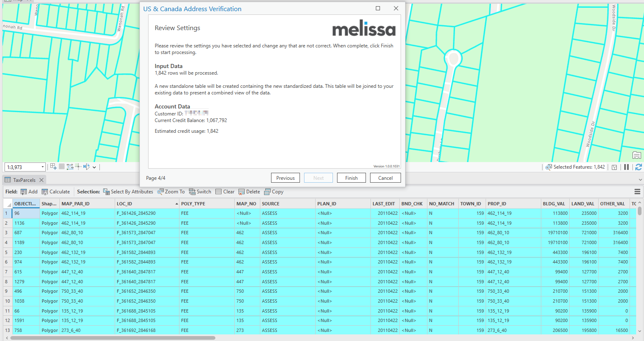
Task: Delete the selected rows
Action: tap(249, 191)
